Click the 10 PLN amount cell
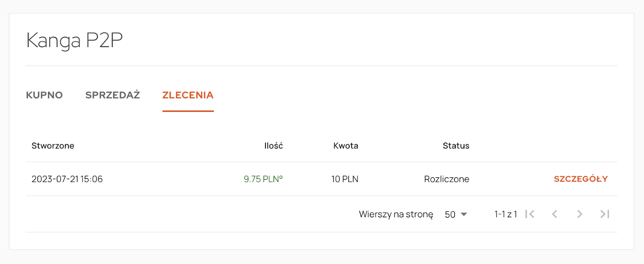 [345, 179]
